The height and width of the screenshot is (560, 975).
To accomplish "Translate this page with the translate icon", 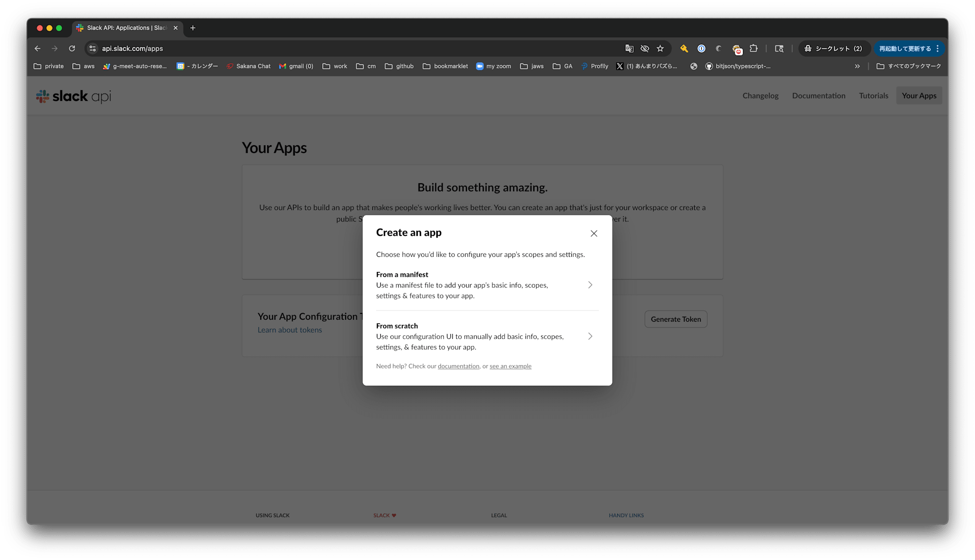I will point(629,48).
